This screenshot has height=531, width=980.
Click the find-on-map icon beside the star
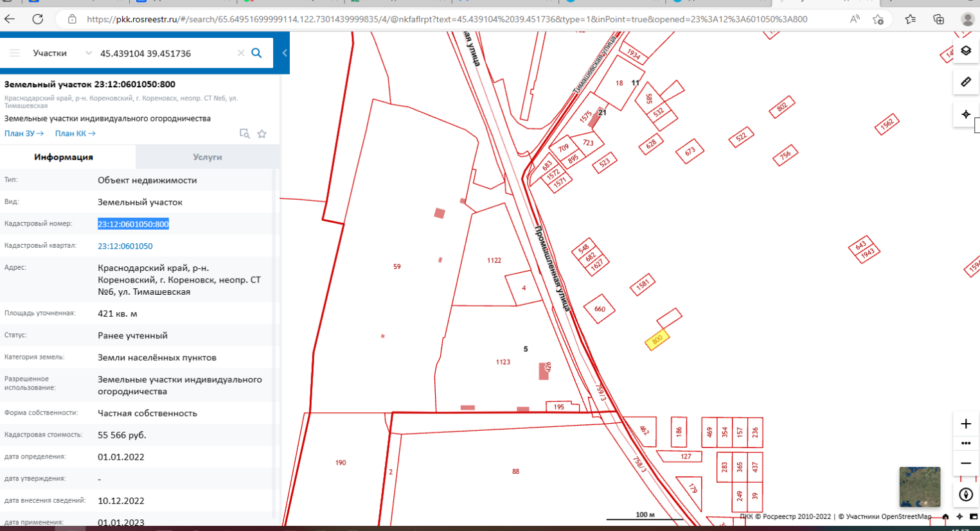tap(244, 134)
